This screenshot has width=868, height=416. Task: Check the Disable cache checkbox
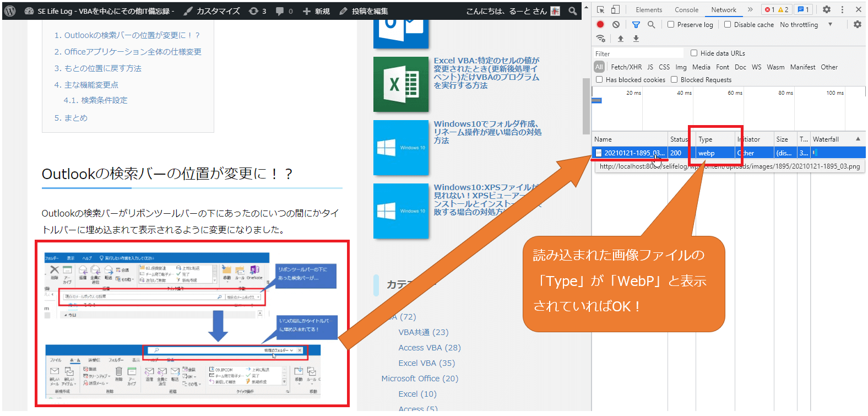pyautogui.click(x=728, y=24)
